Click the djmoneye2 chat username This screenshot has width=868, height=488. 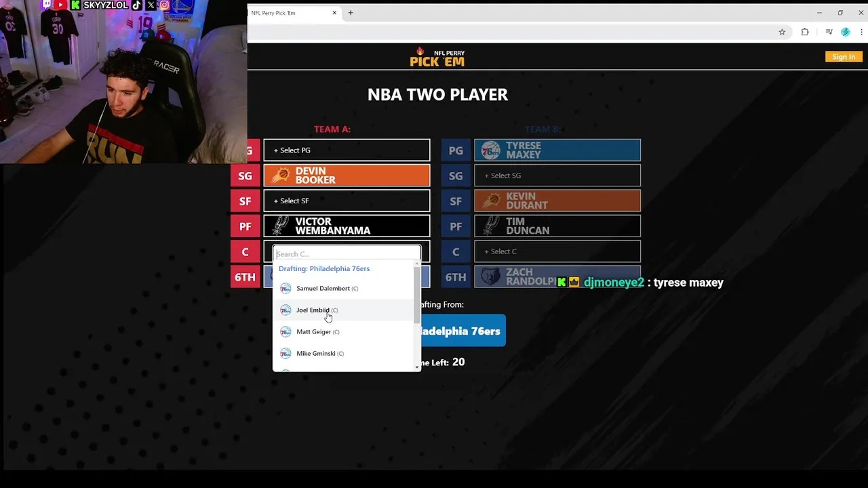click(x=614, y=282)
